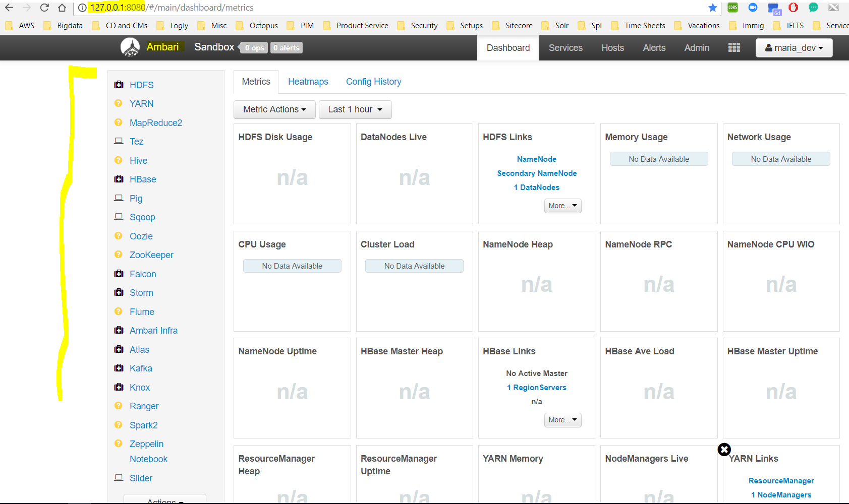The height and width of the screenshot is (504, 849).
Task: Click the 1 RegionServers link
Action: tap(537, 388)
